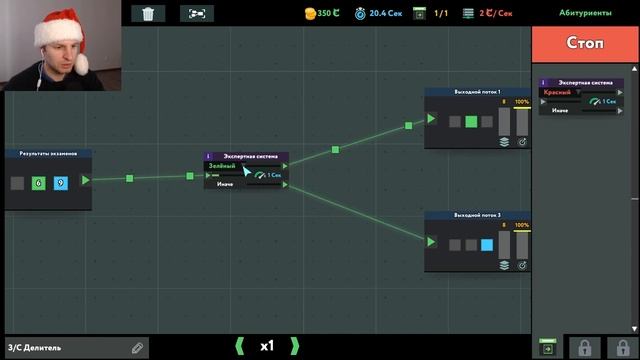
Task: Click the server cost icon beside 2 ₵/Сек
Action: click(x=468, y=13)
